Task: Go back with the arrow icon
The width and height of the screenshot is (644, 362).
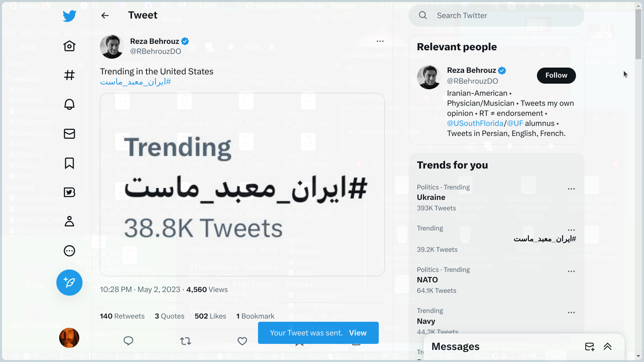Action: pyautogui.click(x=105, y=16)
